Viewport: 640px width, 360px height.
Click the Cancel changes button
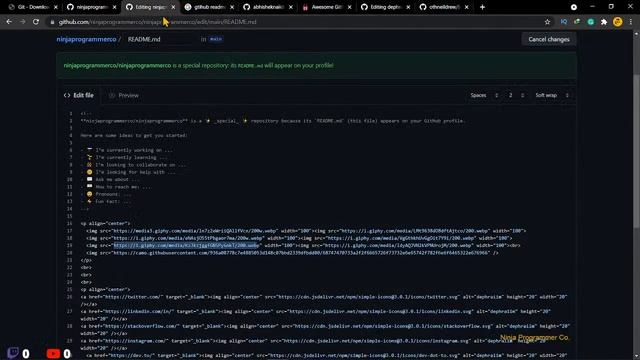pos(549,39)
